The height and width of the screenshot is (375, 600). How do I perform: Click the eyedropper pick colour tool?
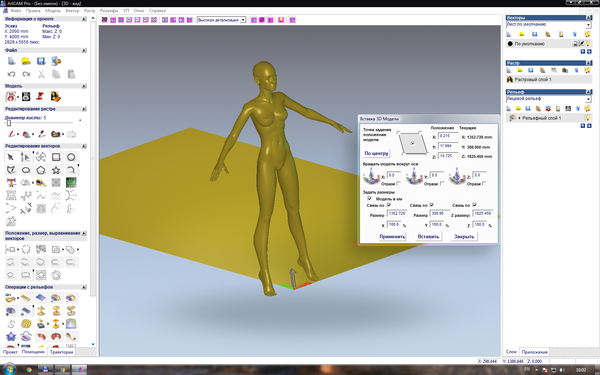point(41,134)
